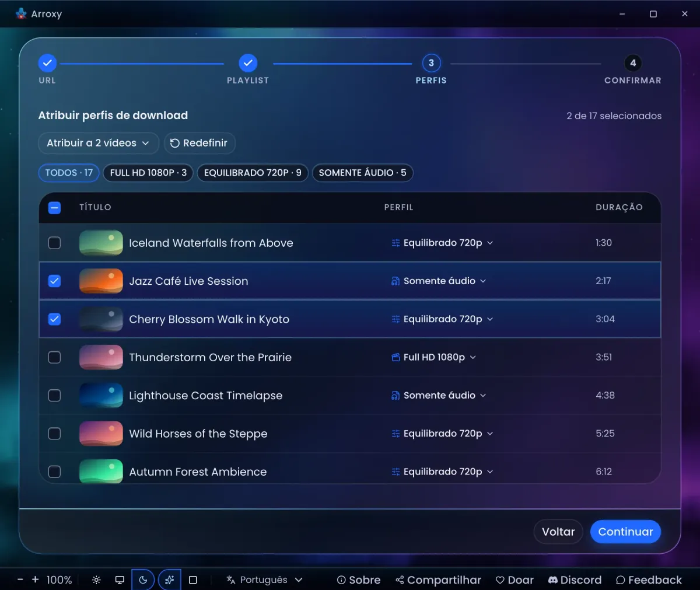Click the audio icon for Lighthouse Coast
The image size is (700, 590).
point(395,395)
